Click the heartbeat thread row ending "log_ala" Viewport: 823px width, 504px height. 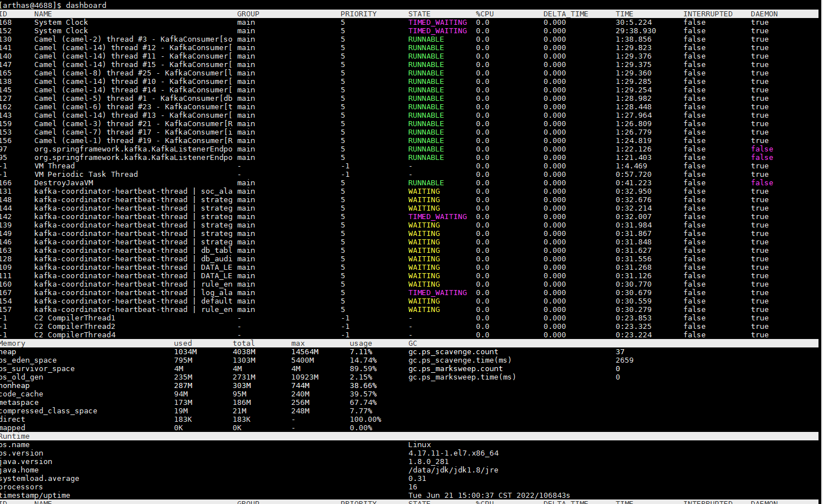pos(133,293)
